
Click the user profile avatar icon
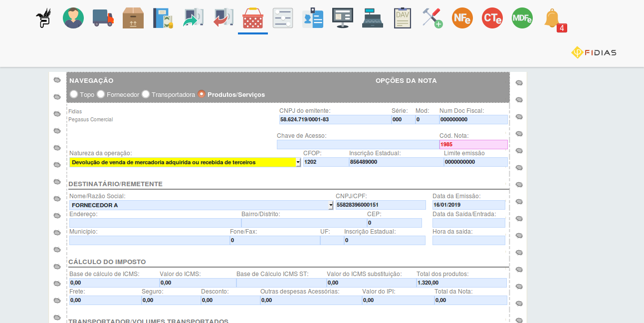tap(73, 18)
